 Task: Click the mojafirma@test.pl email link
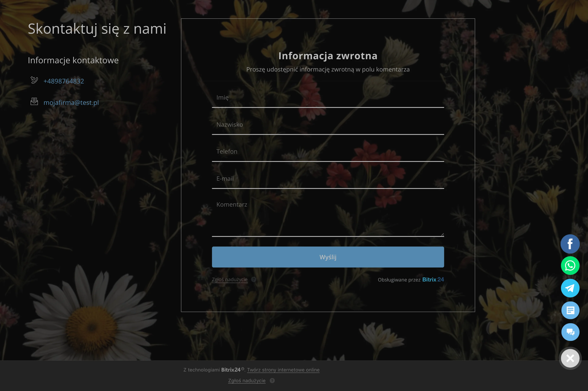click(x=71, y=102)
